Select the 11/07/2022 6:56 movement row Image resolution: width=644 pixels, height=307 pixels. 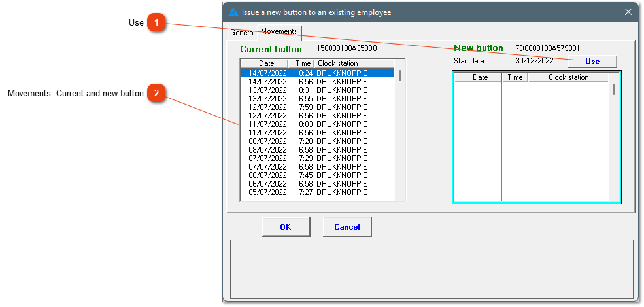[x=318, y=133]
